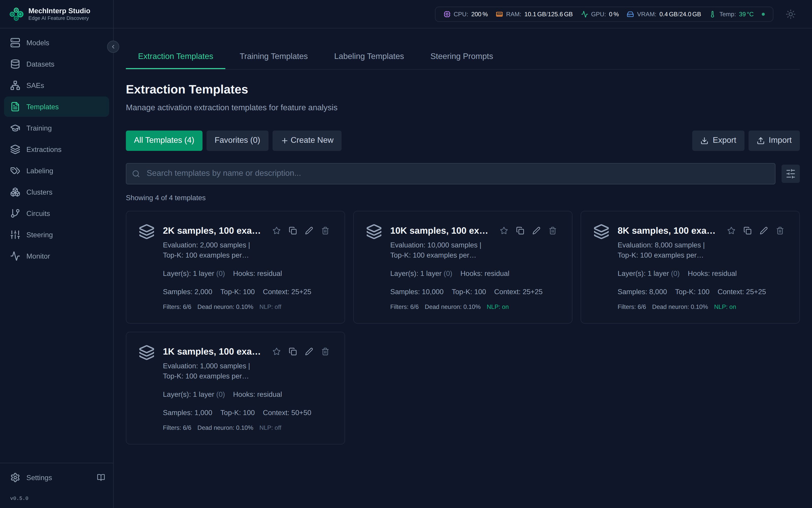Delete the 10K samples template
This screenshot has width=812, height=508.
pos(553,230)
